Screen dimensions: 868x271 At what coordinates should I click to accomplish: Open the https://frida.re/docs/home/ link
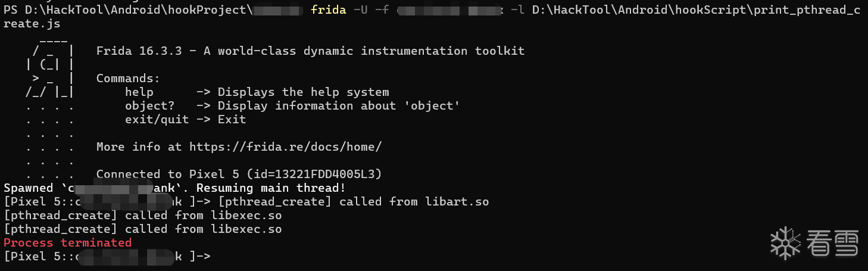pyautogui.click(x=286, y=147)
